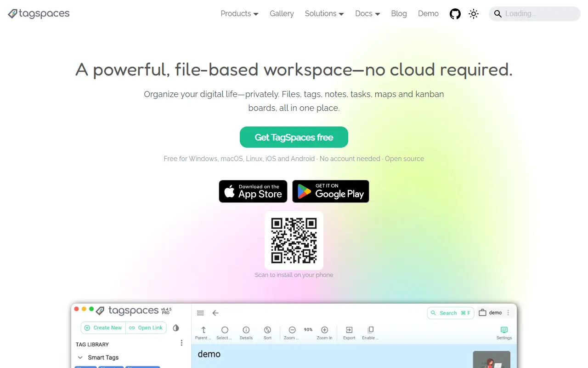Click the Scan to install on your phone caption
This screenshot has height=368, width=588.
pyautogui.click(x=294, y=275)
